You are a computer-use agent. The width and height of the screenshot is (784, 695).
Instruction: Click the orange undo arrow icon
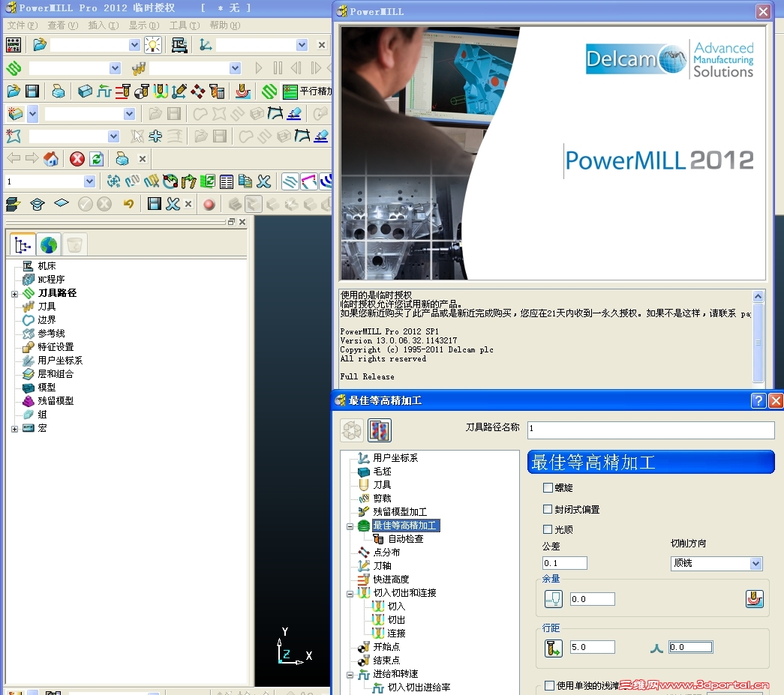[128, 204]
